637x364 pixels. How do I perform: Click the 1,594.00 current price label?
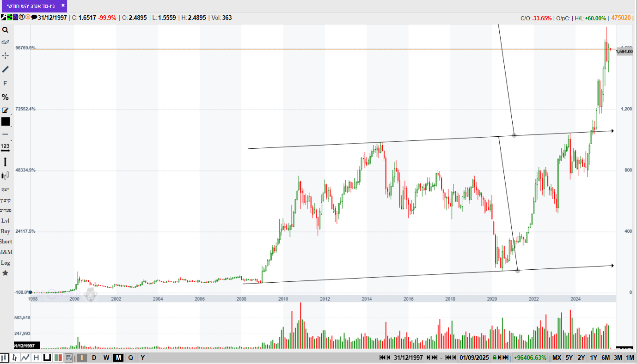[x=625, y=51]
